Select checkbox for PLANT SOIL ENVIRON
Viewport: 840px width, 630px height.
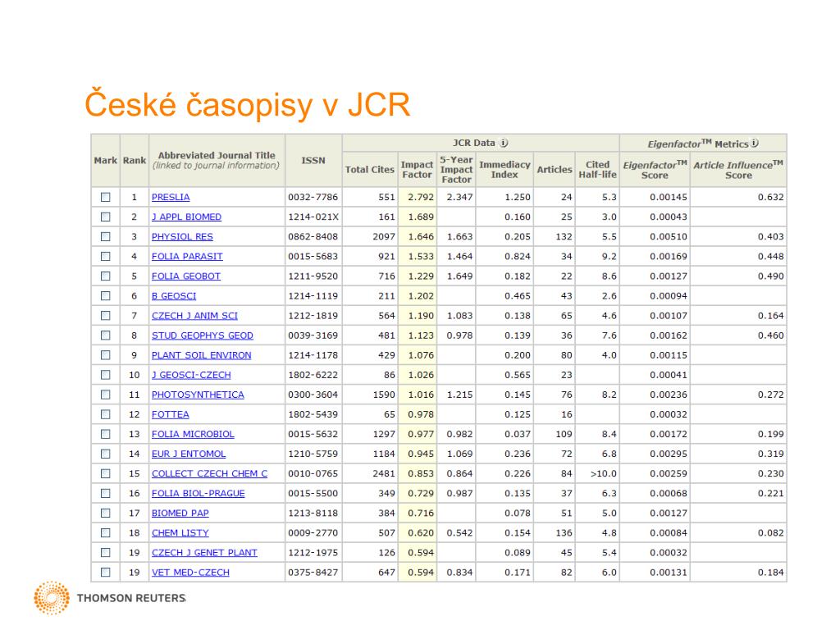106,355
